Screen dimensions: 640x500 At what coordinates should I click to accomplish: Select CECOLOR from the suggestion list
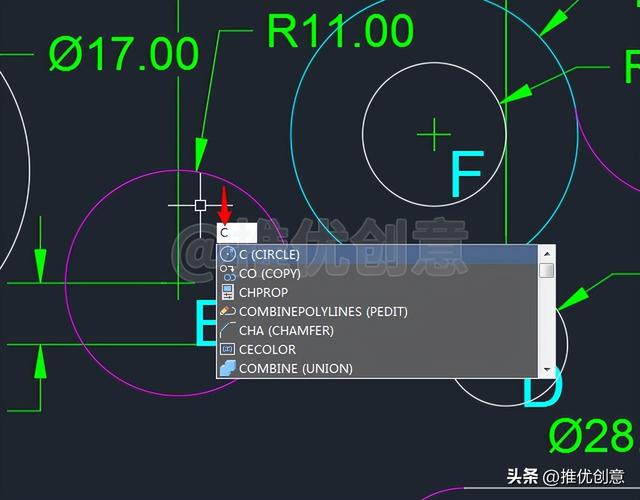[378, 349]
